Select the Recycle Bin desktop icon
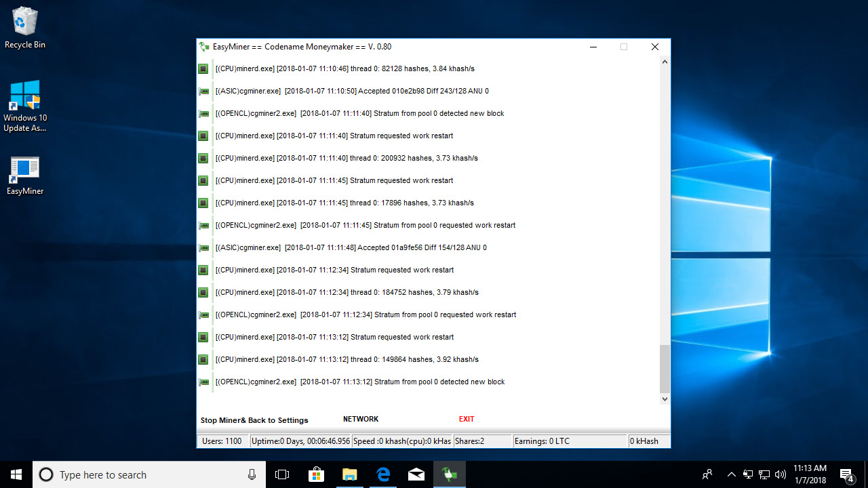Viewport: 868px width, 488px height. coord(25,28)
